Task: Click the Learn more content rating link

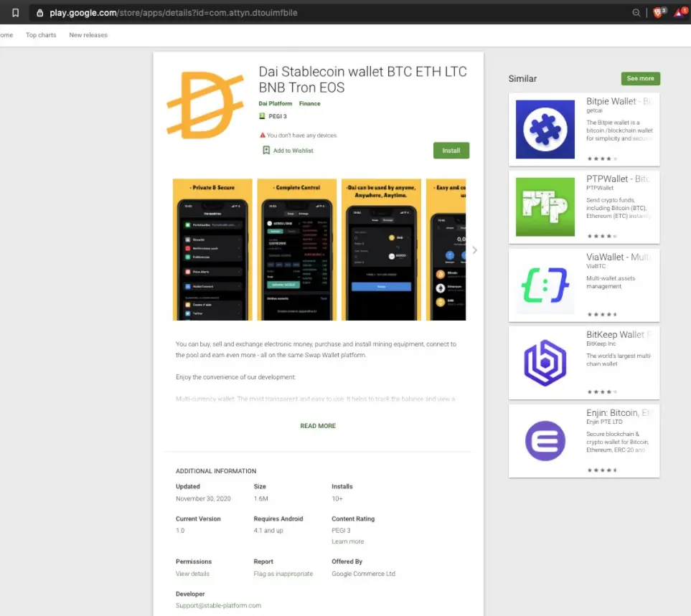Action: (348, 541)
